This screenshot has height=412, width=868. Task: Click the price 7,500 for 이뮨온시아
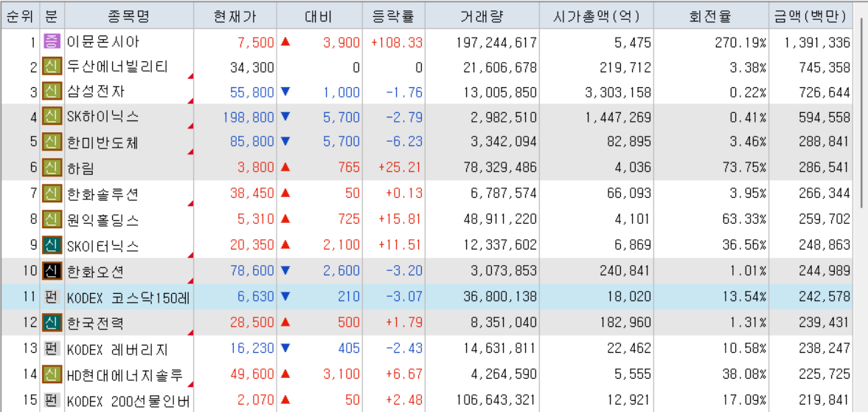pyautogui.click(x=256, y=42)
